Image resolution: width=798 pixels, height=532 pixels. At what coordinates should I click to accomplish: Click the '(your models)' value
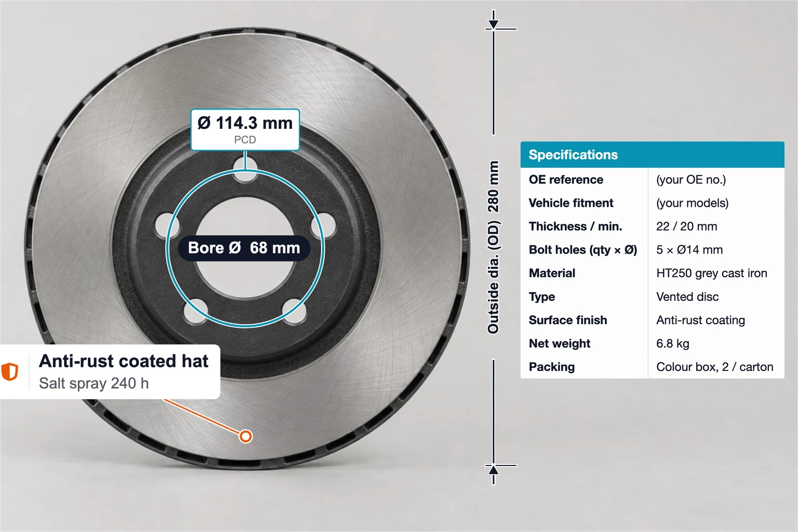[693, 203]
